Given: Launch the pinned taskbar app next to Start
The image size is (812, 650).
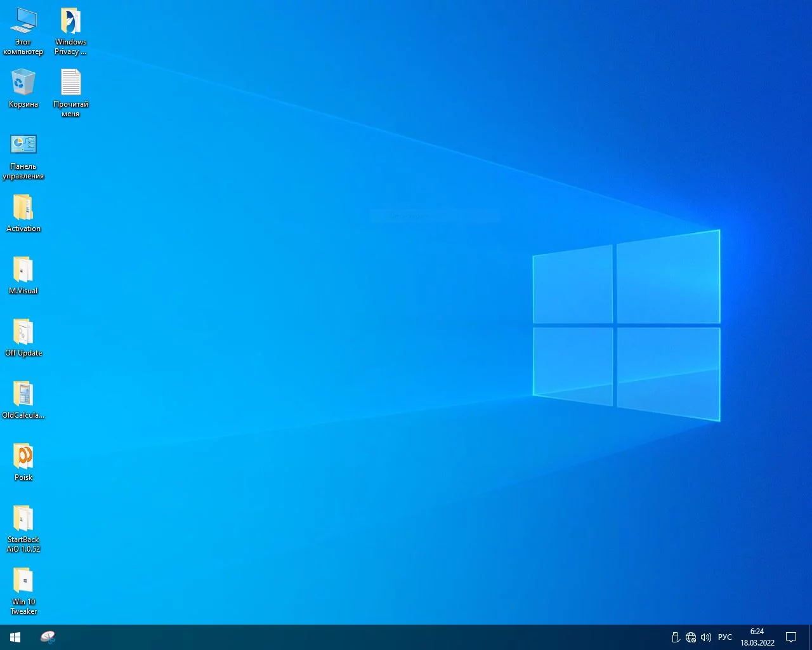Looking at the screenshot, I should [x=48, y=637].
